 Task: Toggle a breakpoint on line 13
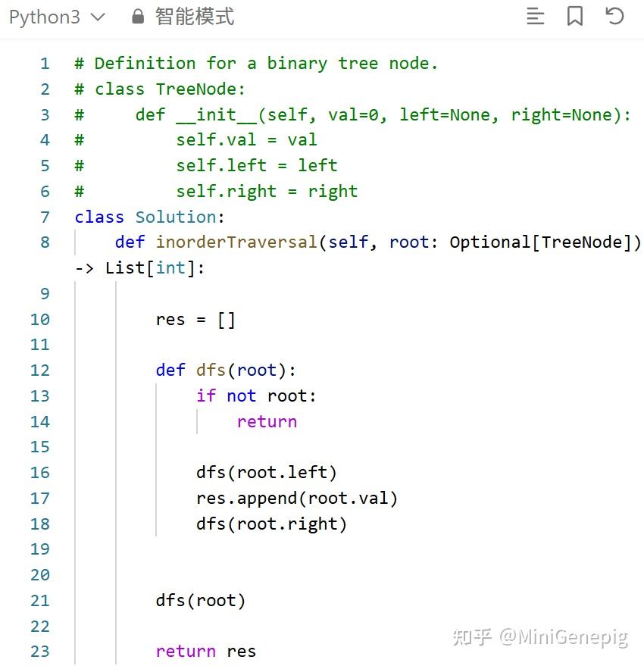click(39, 396)
